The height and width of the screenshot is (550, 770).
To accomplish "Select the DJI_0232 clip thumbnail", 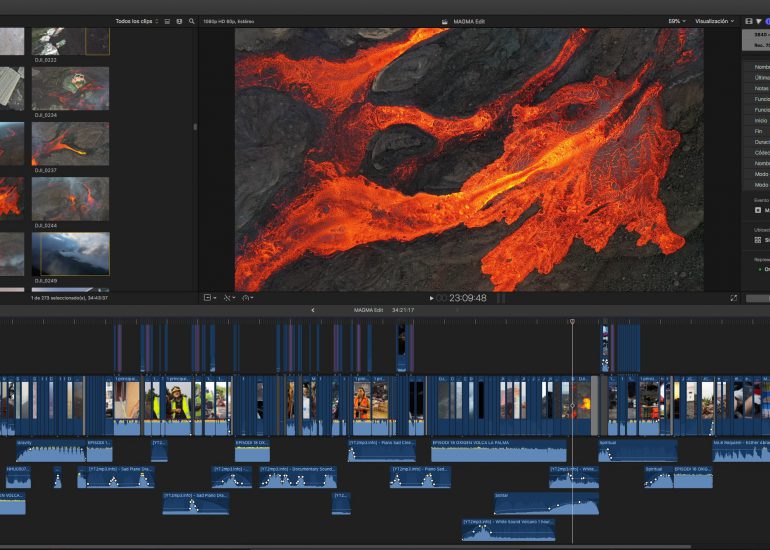I will [x=71, y=41].
